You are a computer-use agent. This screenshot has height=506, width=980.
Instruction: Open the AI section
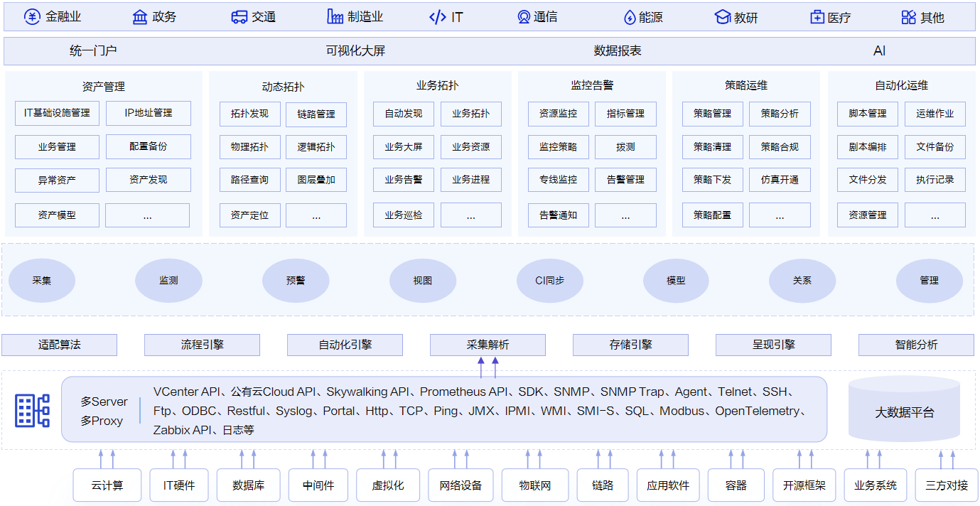pos(880,51)
